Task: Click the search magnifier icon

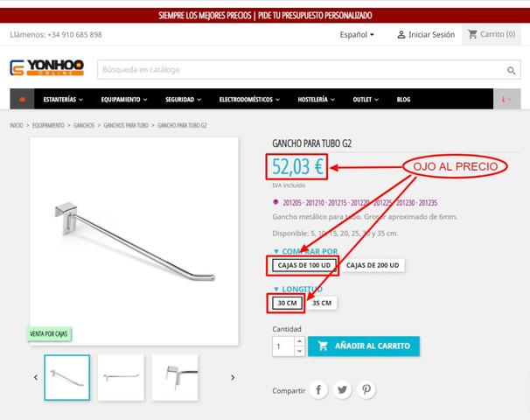Action: 511,70
